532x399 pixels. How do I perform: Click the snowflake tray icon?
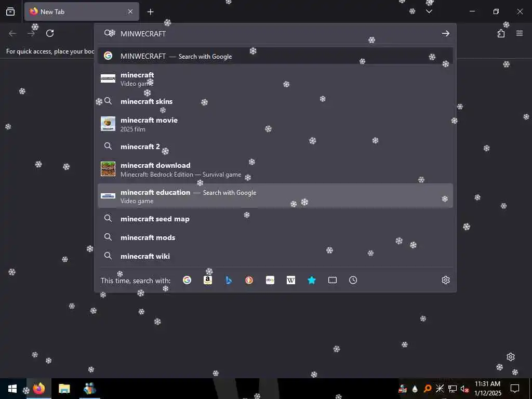[x=440, y=389]
